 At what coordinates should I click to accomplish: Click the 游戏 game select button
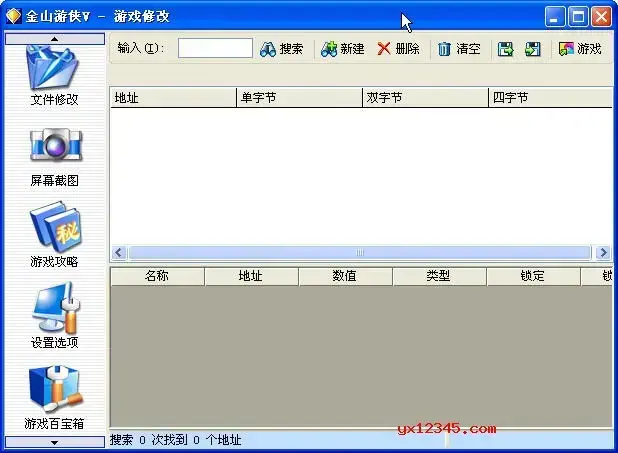click(580, 49)
